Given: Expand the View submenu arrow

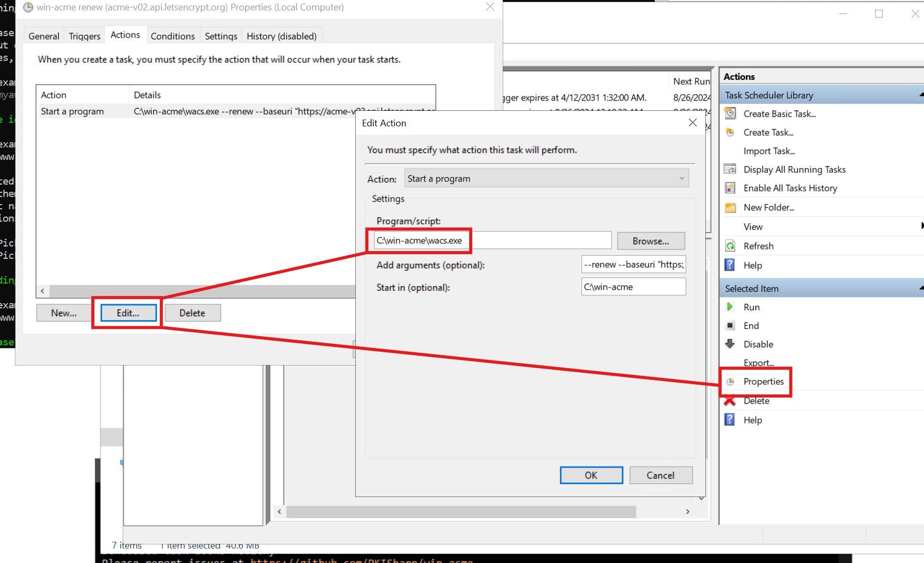Looking at the screenshot, I should click(921, 226).
